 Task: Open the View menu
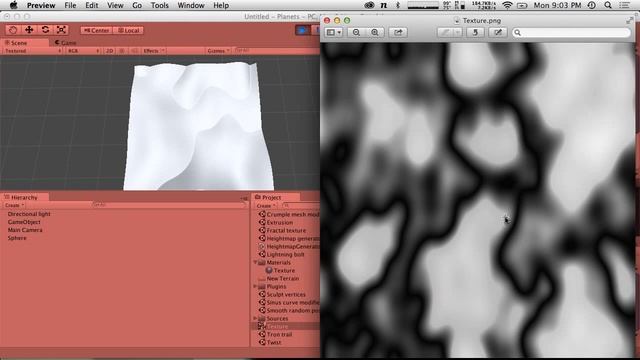(115, 5)
